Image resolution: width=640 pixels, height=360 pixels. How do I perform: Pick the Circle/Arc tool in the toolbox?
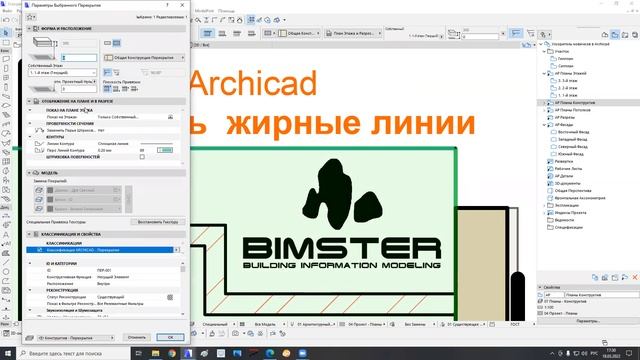click(6, 272)
